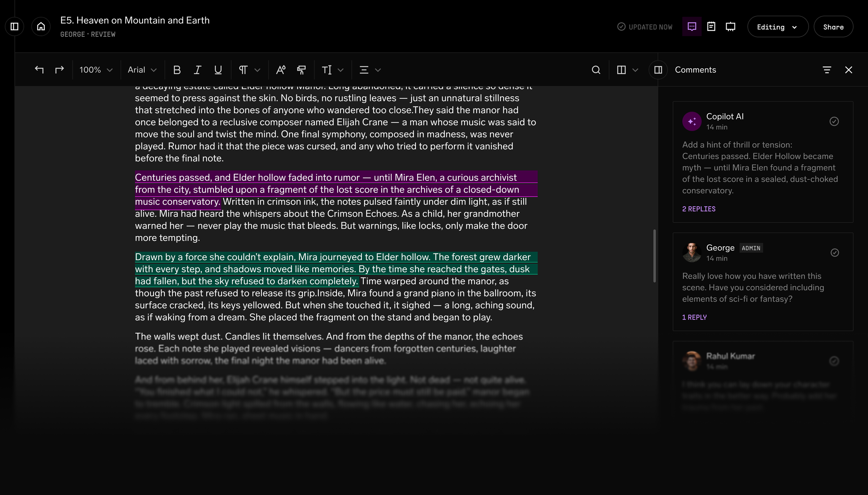The width and height of the screenshot is (868, 495).
Task: Resolve the Copilot AI comment
Action: [x=834, y=121]
